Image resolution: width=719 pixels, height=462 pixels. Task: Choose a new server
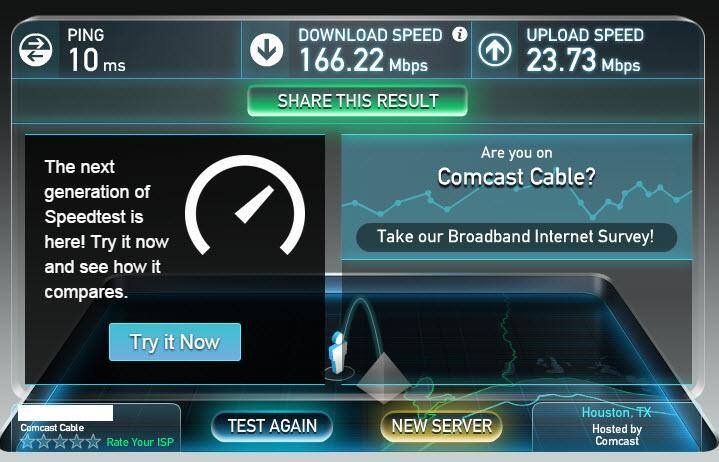click(x=442, y=426)
